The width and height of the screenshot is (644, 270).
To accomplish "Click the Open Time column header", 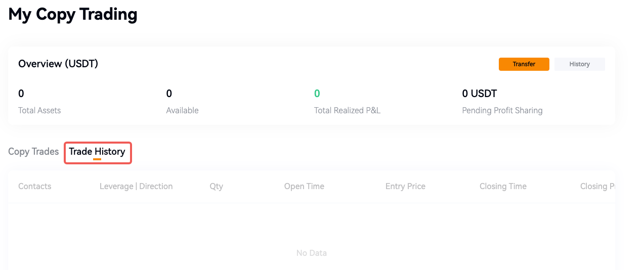I will point(304,186).
